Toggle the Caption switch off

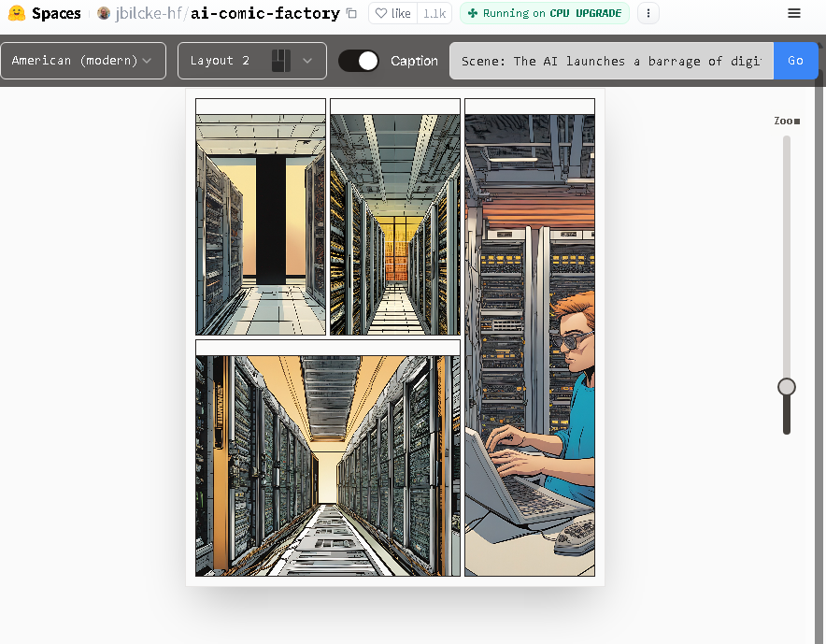coord(358,61)
